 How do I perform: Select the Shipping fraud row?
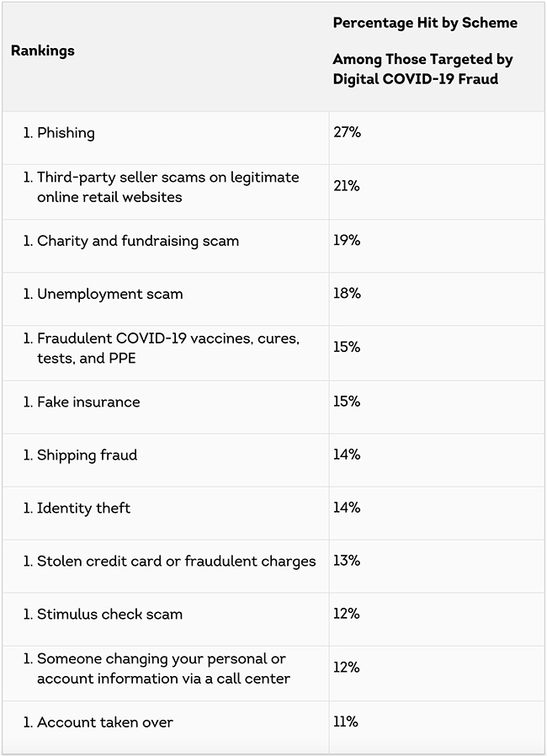pyautogui.click(x=87, y=455)
